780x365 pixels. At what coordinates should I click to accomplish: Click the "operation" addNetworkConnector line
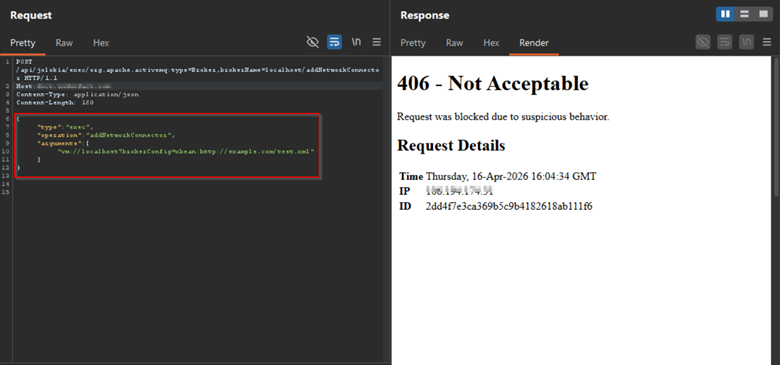pos(106,135)
